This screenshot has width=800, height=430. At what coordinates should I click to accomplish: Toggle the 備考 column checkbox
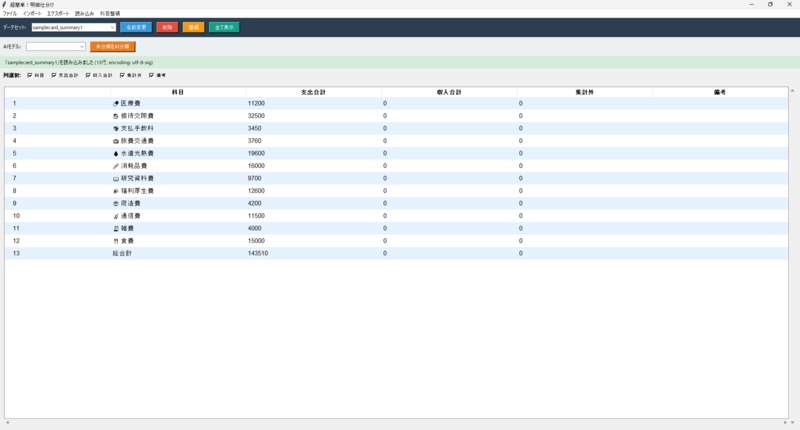click(152, 75)
